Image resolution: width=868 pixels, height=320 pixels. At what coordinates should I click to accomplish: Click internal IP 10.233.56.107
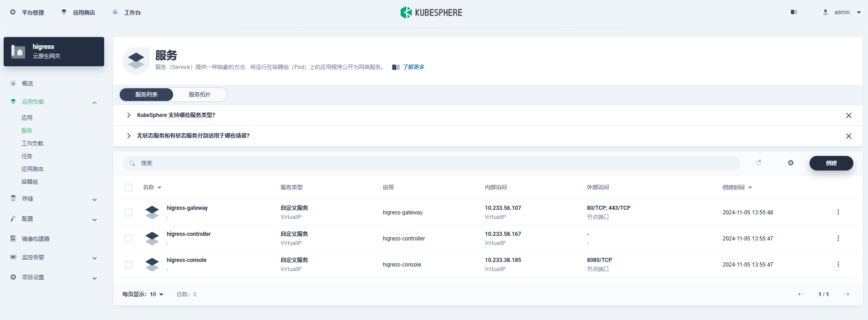pos(503,208)
